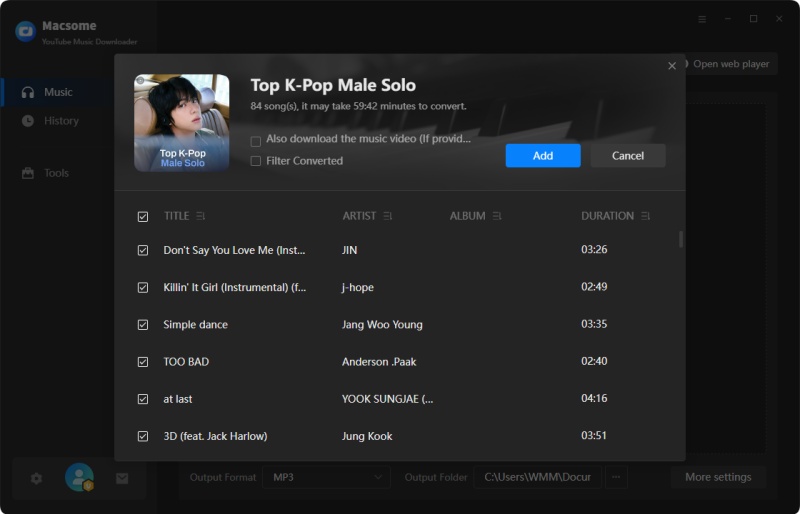Click artist name Anderson .Paak
The width and height of the screenshot is (800, 514).
pyautogui.click(x=379, y=362)
